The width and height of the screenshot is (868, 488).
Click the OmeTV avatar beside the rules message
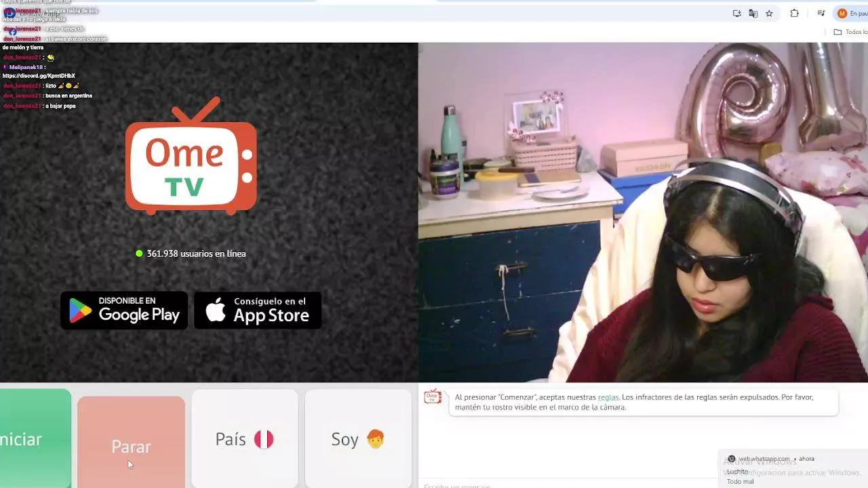pyautogui.click(x=433, y=397)
